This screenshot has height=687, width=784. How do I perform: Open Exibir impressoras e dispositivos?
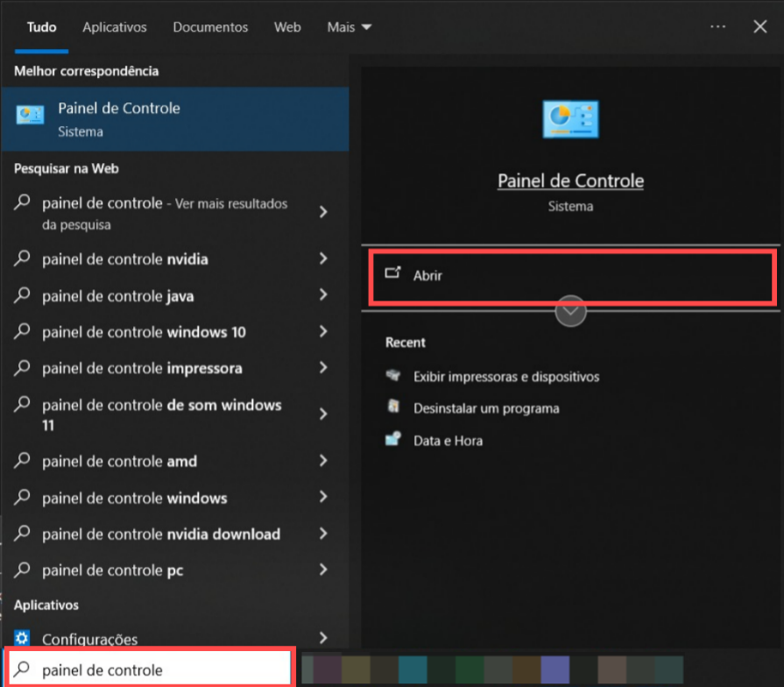coord(506,377)
